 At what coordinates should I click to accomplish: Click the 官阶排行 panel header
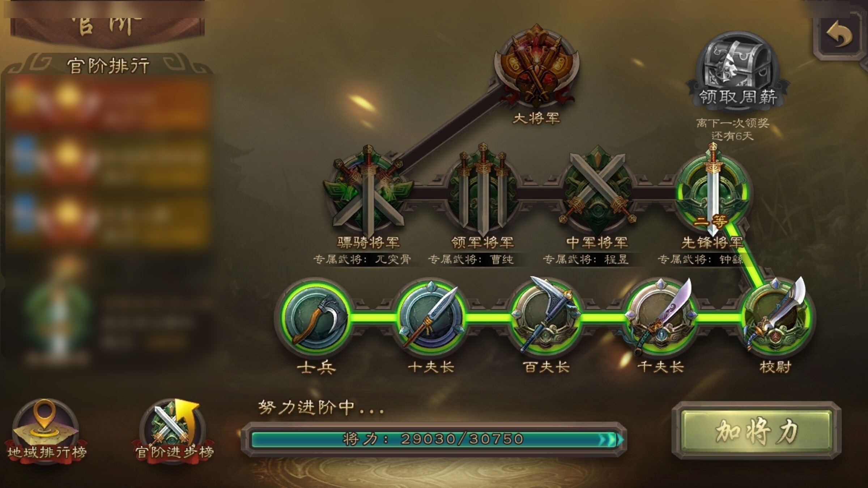(108, 65)
